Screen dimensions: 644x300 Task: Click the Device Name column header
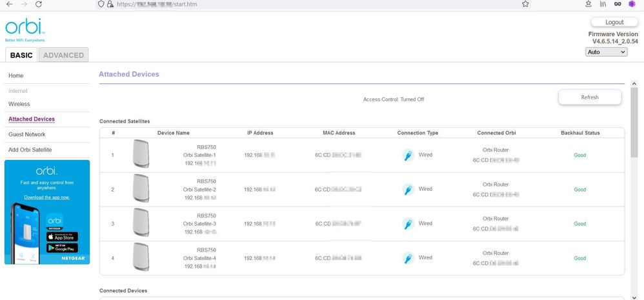pyautogui.click(x=174, y=133)
